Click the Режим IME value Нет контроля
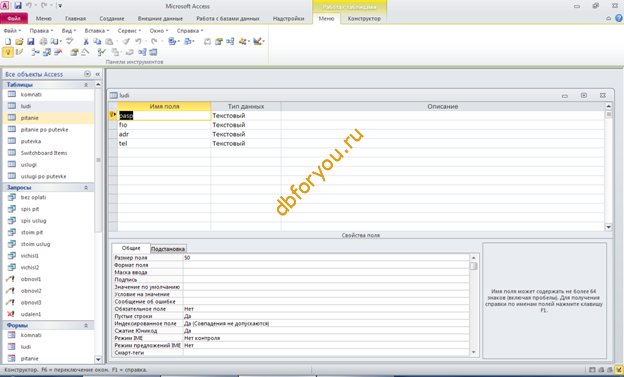 (x=326, y=338)
